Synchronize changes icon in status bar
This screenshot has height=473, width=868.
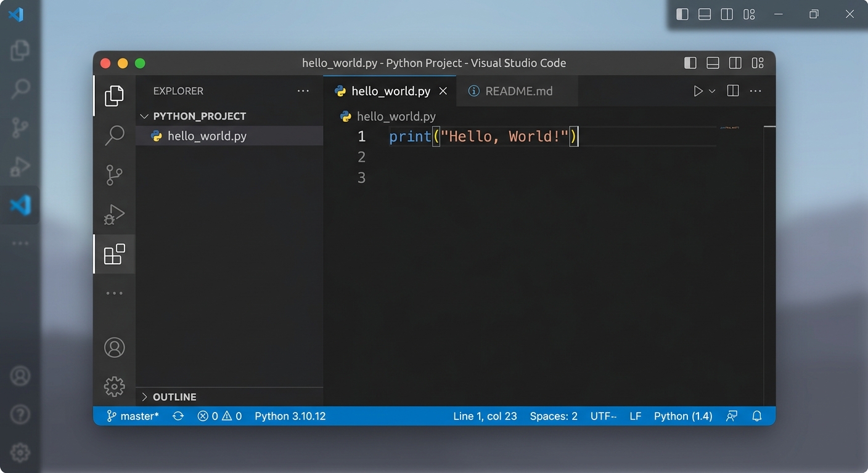point(178,416)
